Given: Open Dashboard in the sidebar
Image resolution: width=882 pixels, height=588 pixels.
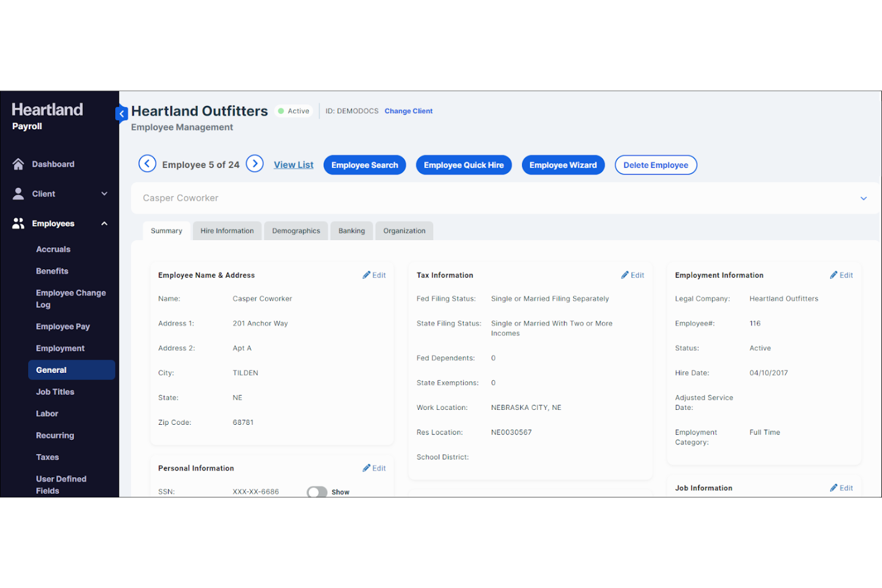Looking at the screenshot, I should [x=53, y=164].
